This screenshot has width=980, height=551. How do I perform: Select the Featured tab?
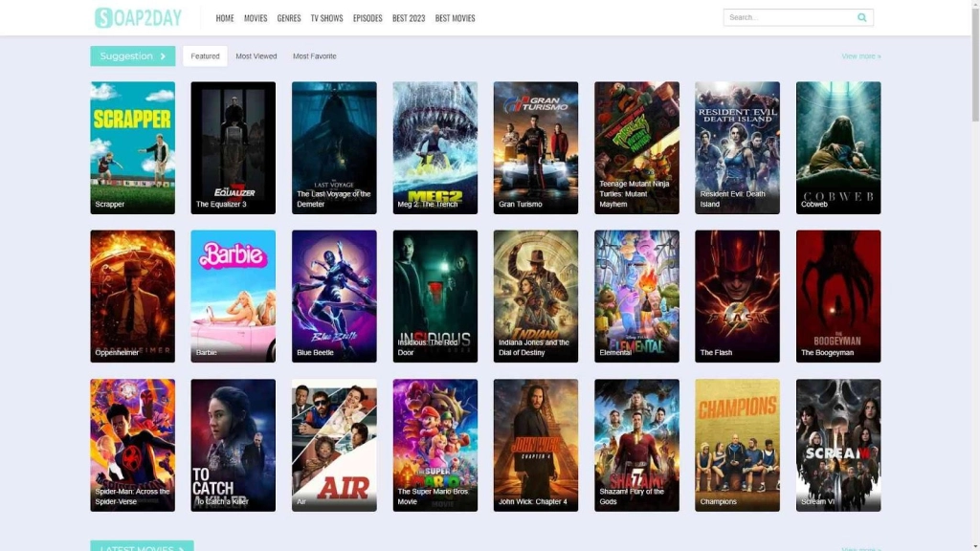(x=205, y=56)
